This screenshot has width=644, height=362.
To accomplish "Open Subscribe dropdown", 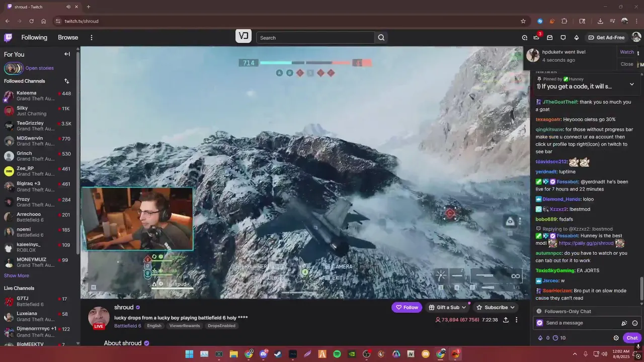I will click(496, 307).
